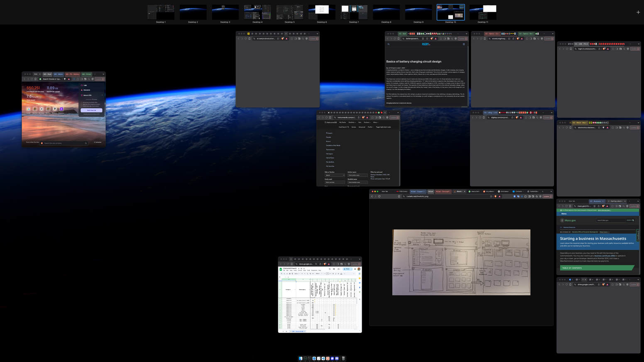Open Side or Faction Ignore dropdown
The image size is (644, 362).
pos(335,175)
